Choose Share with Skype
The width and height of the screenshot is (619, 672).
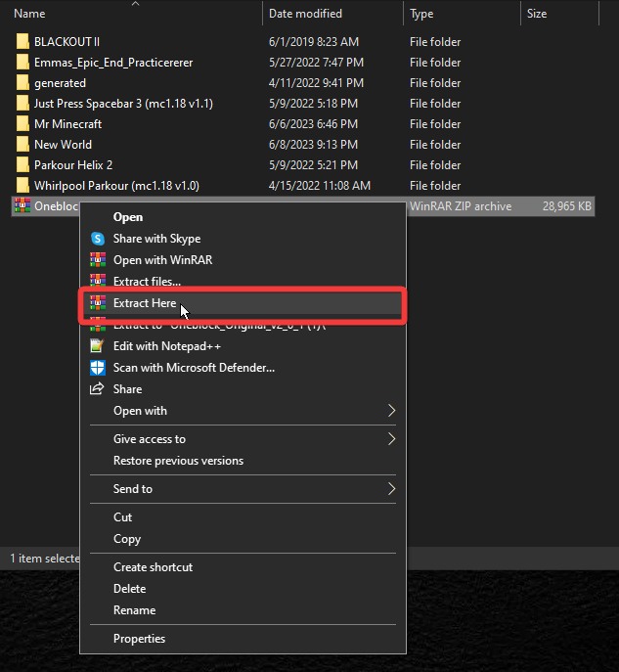(x=156, y=239)
